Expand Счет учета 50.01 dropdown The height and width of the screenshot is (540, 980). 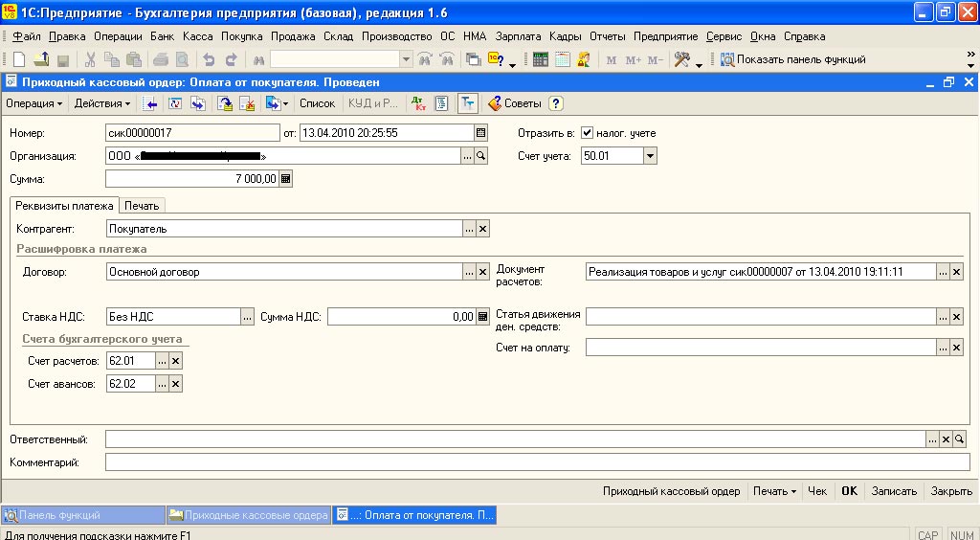[650, 156]
